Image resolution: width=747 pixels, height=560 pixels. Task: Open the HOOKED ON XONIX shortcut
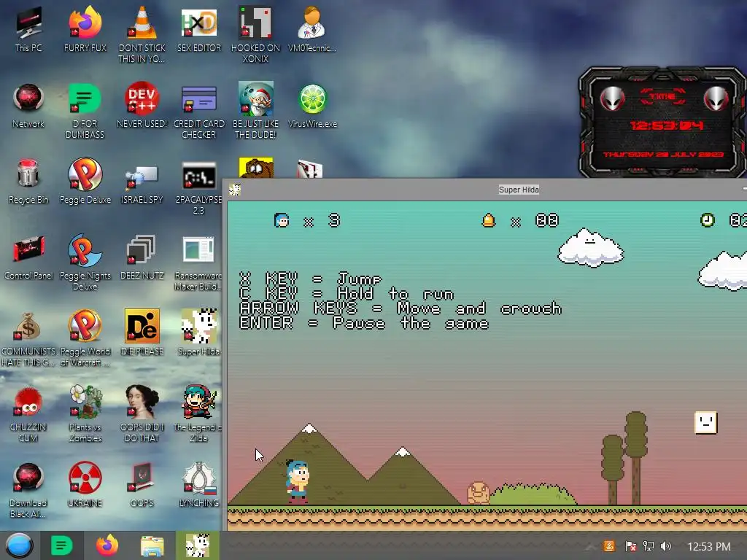[x=256, y=34]
